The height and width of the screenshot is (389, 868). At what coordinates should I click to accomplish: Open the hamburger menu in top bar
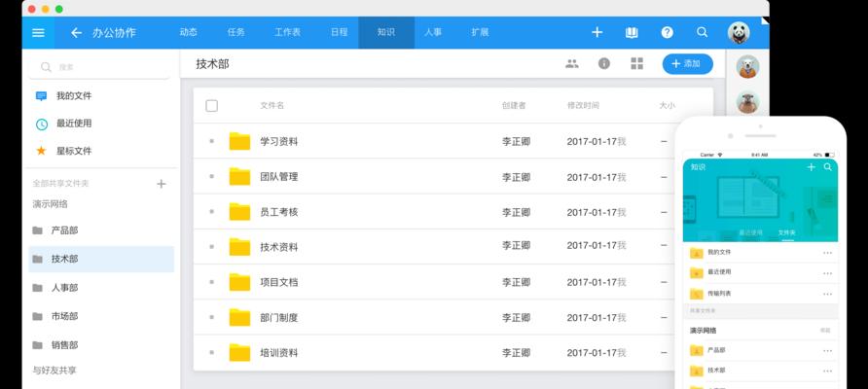click(x=38, y=33)
